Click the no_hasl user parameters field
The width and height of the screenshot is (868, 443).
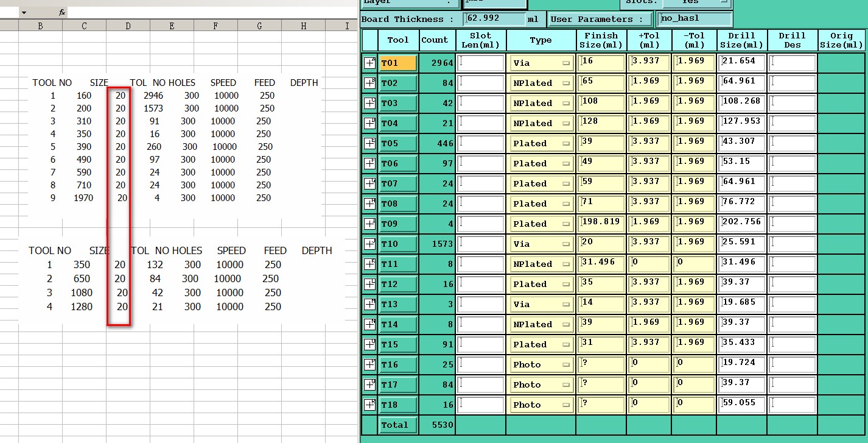click(x=693, y=19)
